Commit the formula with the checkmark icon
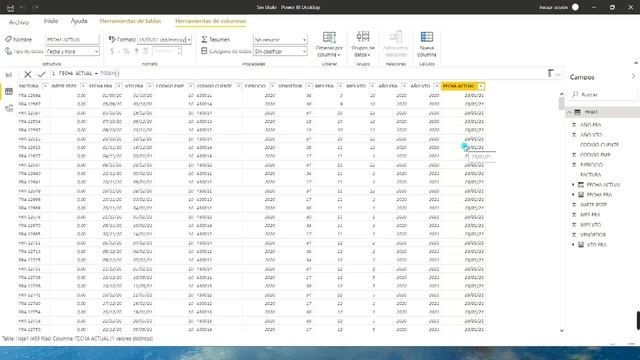640x360 pixels. click(x=41, y=74)
